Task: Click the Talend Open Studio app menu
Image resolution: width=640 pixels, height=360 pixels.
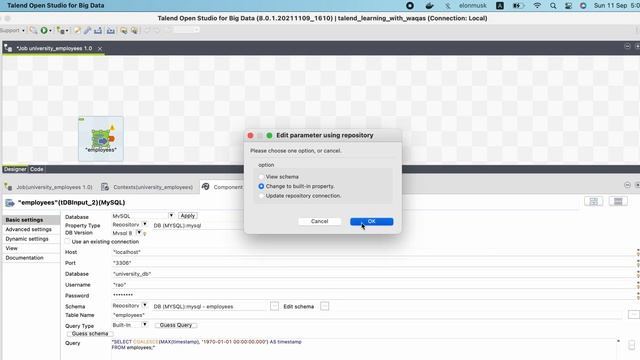Action: tap(56, 5)
